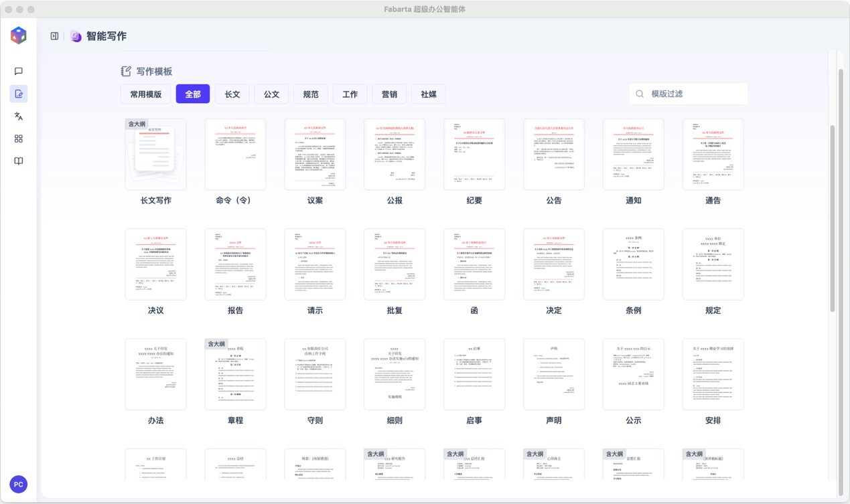Open the knowledge book icon in sidebar

pos(19,161)
